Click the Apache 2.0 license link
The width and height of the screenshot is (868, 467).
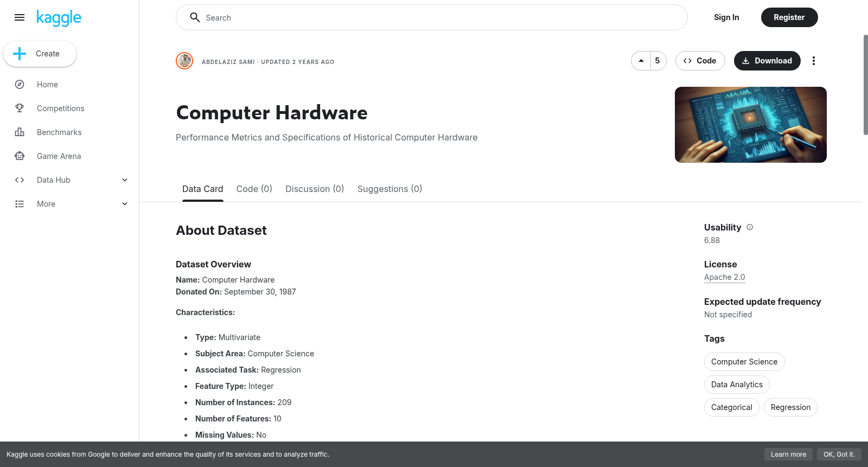[724, 277]
